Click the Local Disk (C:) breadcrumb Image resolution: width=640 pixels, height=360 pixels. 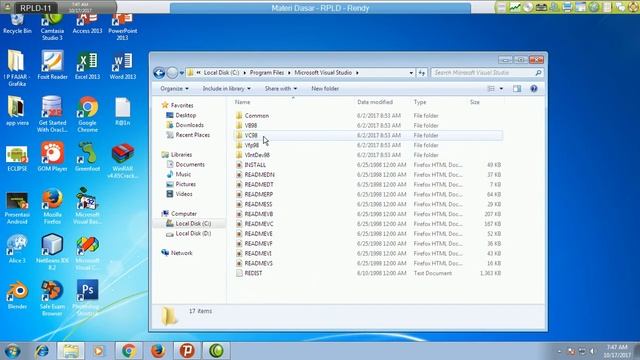[x=221, y=73]
